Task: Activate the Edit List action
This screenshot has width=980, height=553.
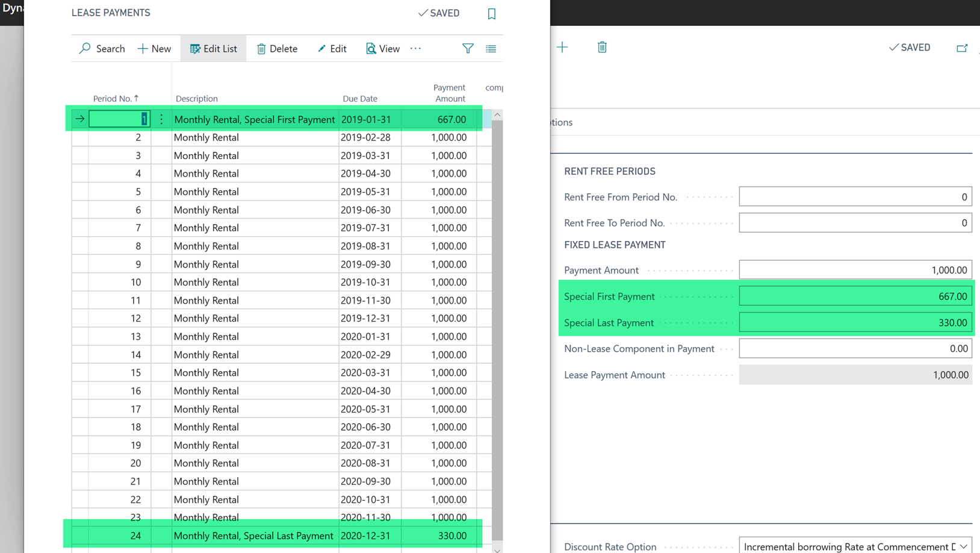Action: (x=214, y=49)
